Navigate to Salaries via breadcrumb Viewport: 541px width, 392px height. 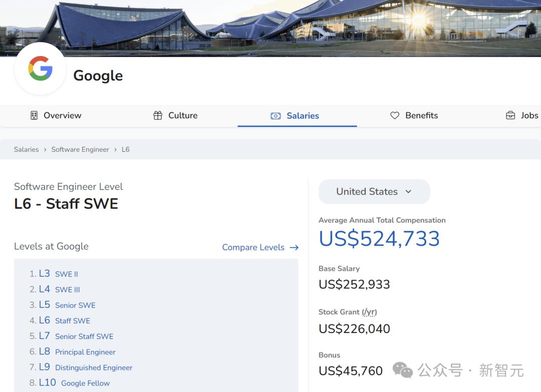(x=26, y=149)
